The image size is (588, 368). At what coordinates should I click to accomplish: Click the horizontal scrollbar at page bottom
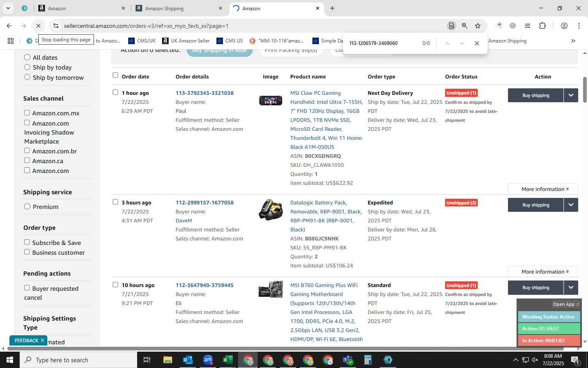click(x=285, y=349)
